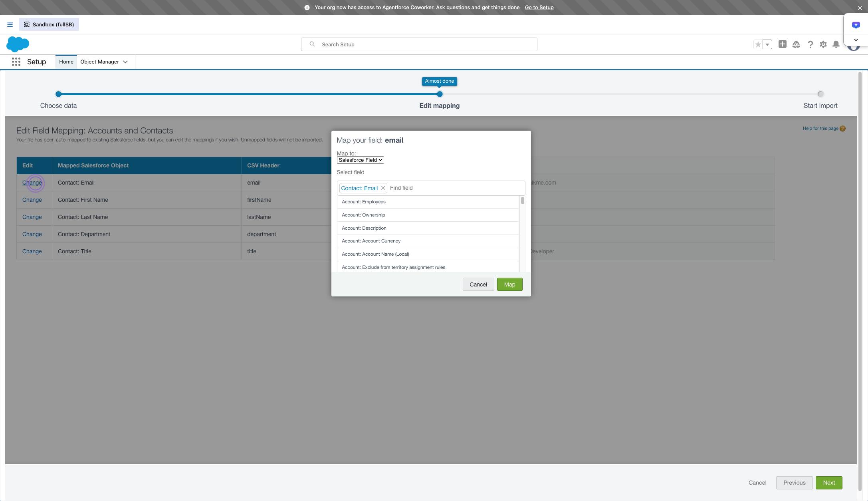Select Account: Exclude from territory assignment rules
This screenshot has width=868, height=501.
point(428,267)
